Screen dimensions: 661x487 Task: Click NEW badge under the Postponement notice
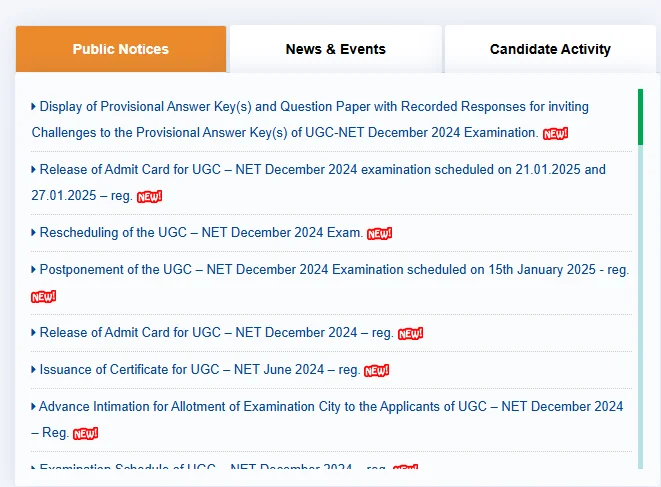pos(44,297)
